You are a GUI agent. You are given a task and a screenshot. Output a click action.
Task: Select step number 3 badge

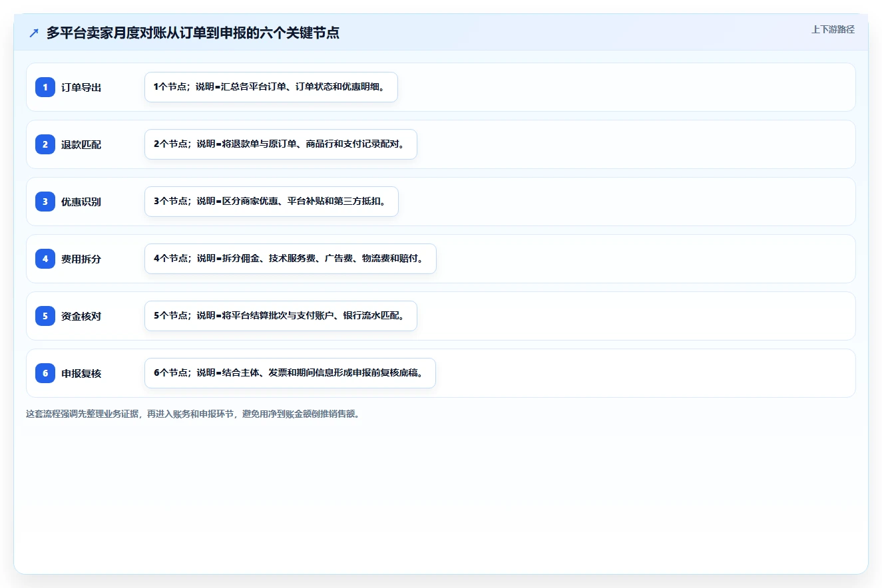pyautogui.click(x=45, y=202)
